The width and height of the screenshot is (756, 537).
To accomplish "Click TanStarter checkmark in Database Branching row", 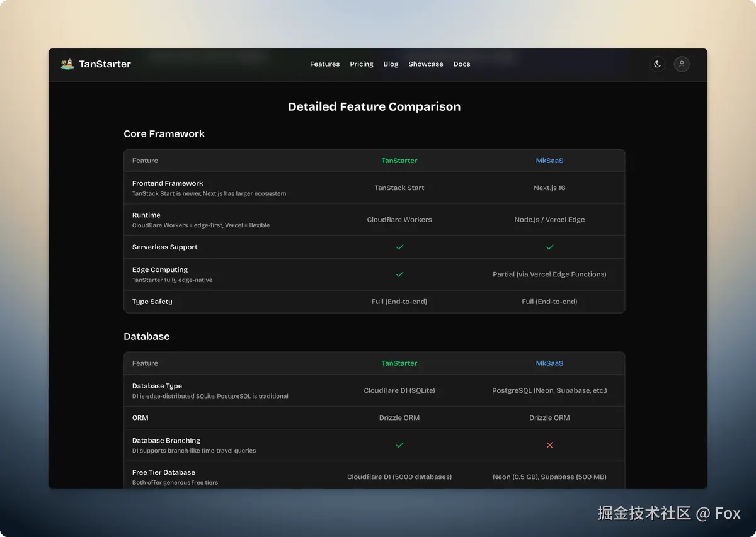I will pyautogui.click(x=399, y=445).
